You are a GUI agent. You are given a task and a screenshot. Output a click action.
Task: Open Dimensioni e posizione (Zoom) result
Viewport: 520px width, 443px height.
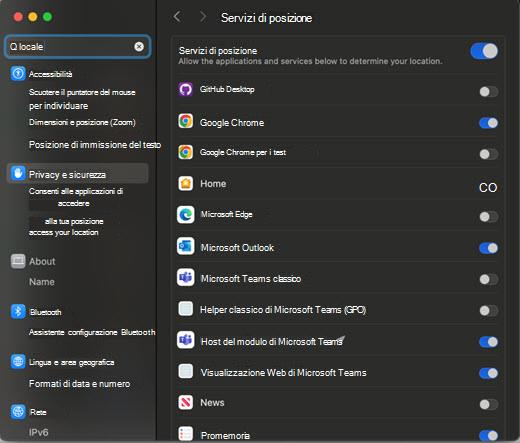tap(82, 122)
